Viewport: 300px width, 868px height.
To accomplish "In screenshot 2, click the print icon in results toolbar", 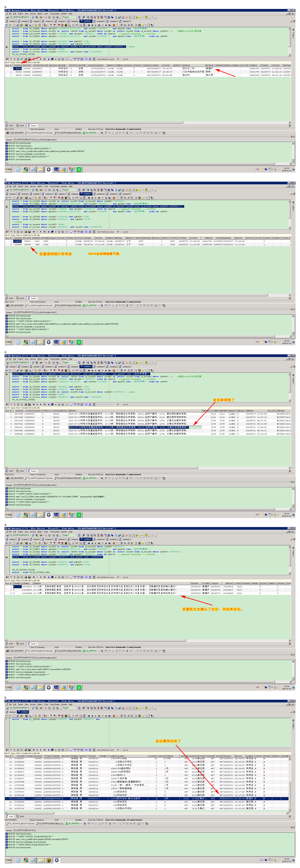I will (x=26, y=232).
